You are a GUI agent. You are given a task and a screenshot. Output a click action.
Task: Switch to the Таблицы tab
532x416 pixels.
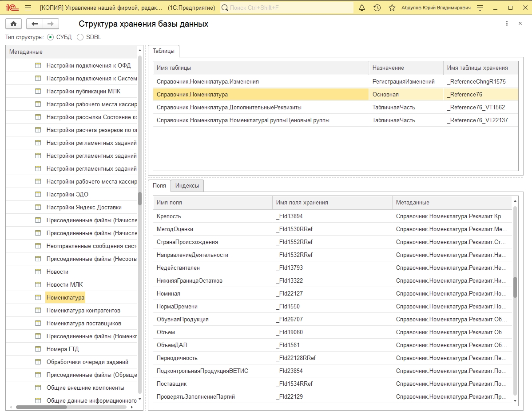click(x=163, y=51)
